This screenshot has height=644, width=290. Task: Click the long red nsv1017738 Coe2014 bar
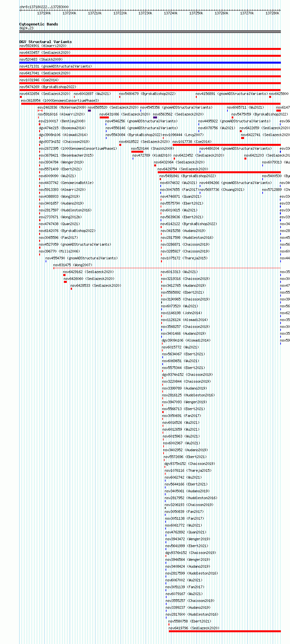coord(226,145)
